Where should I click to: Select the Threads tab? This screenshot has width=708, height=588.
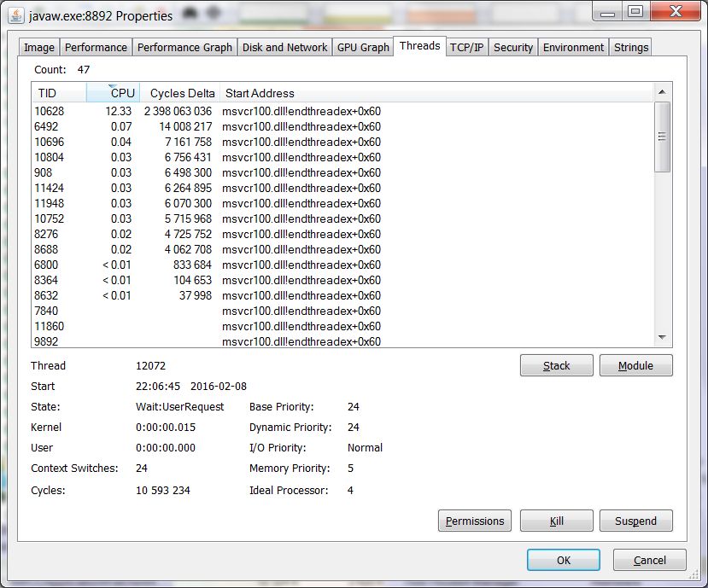click(x=420, y=46)
